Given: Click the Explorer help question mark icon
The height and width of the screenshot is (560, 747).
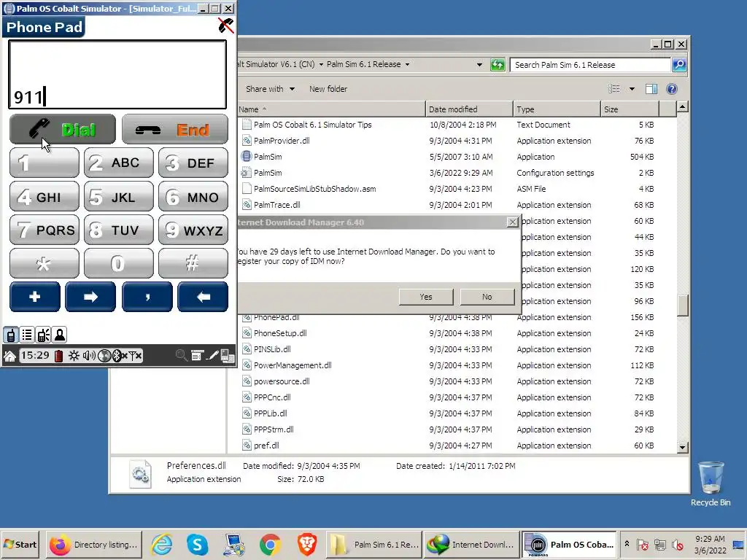Looking at the screenshot, I should pos(672,89).
